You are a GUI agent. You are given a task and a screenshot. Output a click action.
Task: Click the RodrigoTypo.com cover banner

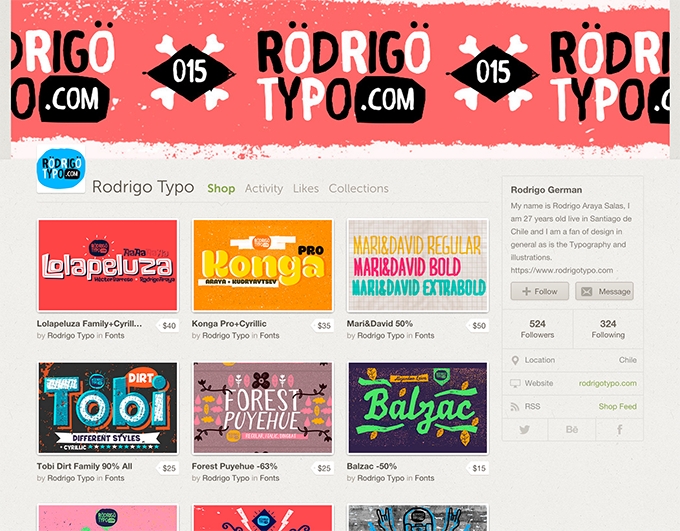point(340,79)
